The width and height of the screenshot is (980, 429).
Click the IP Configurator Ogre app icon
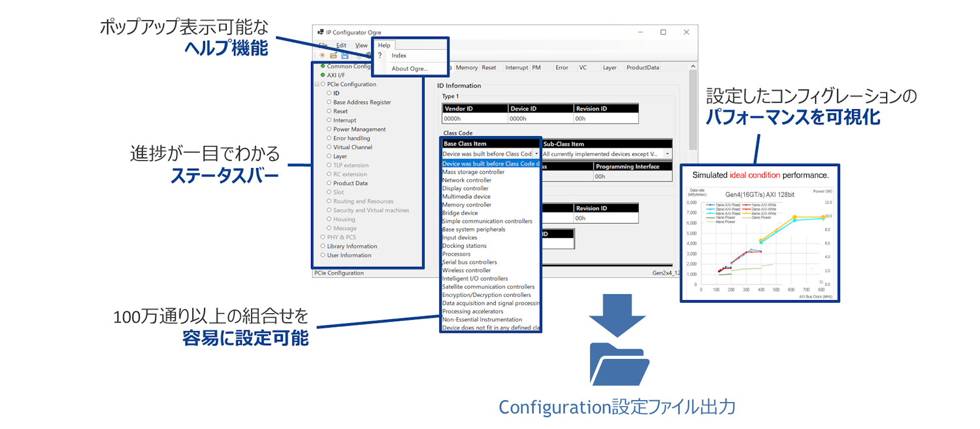click(x=320, y=32)
